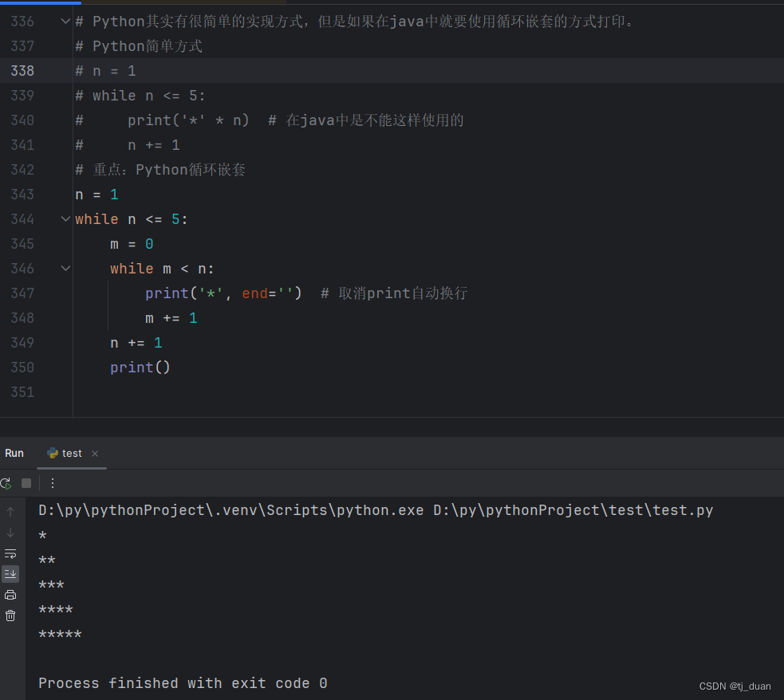Click the 'm += 1' statement

pos(171,318)
